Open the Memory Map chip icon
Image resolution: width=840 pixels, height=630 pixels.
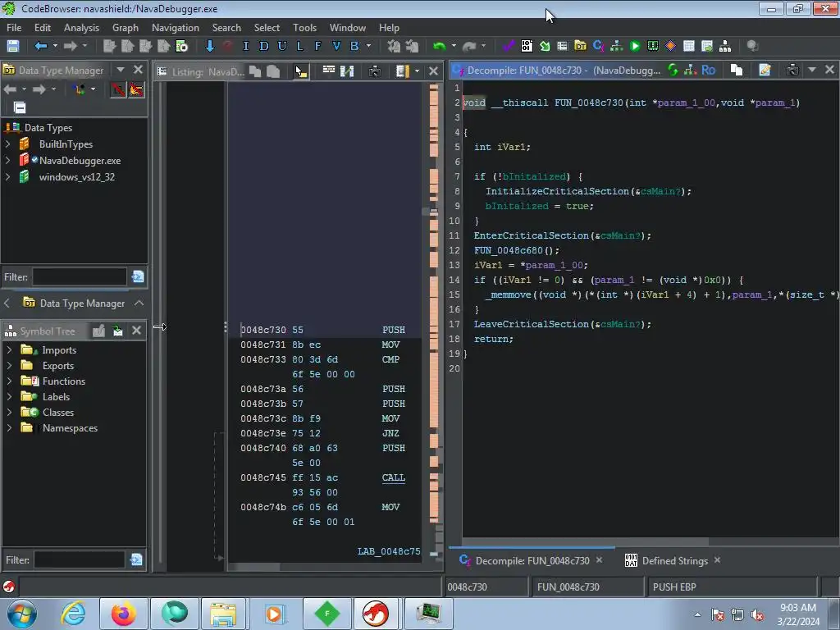click(652, 46)
